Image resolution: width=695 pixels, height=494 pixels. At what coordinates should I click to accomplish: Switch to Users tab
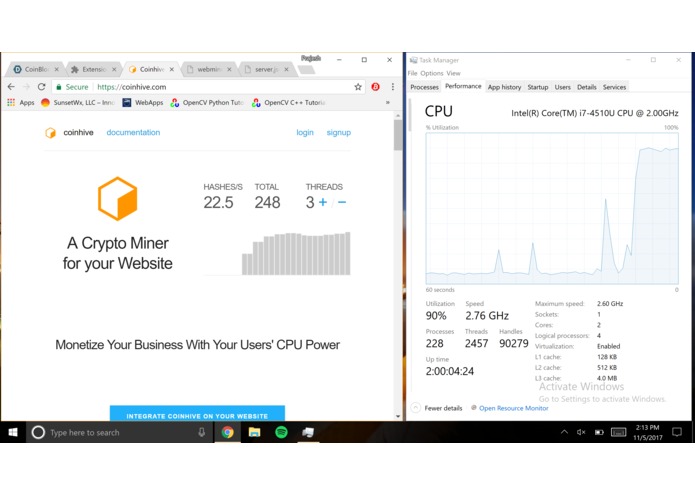pyautogui.click(x=562, y=87)
